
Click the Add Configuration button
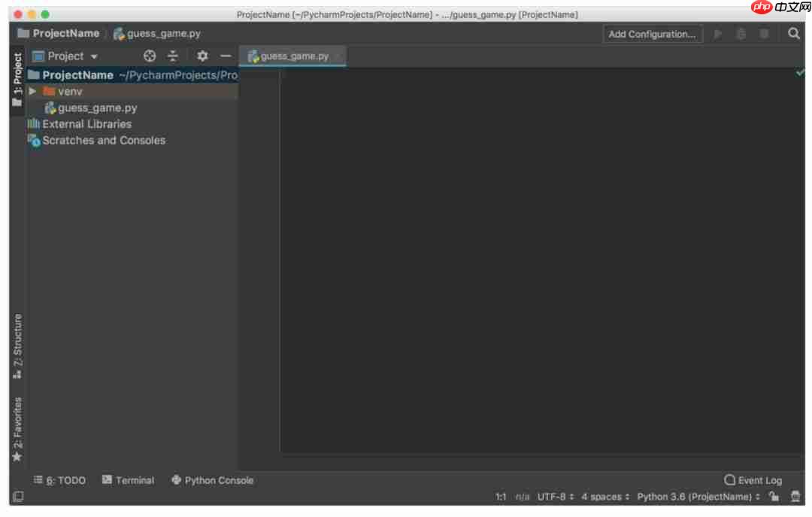point(652,33)
